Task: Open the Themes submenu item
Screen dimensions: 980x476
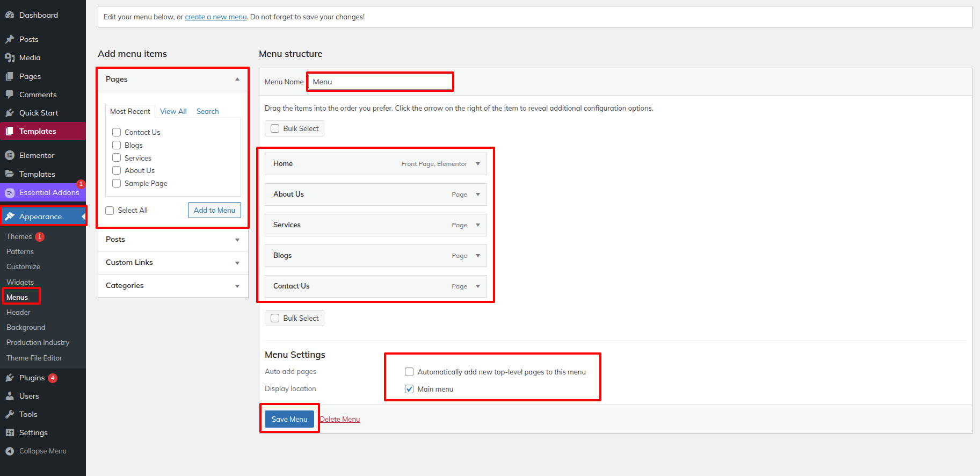Action: (19, 236)
